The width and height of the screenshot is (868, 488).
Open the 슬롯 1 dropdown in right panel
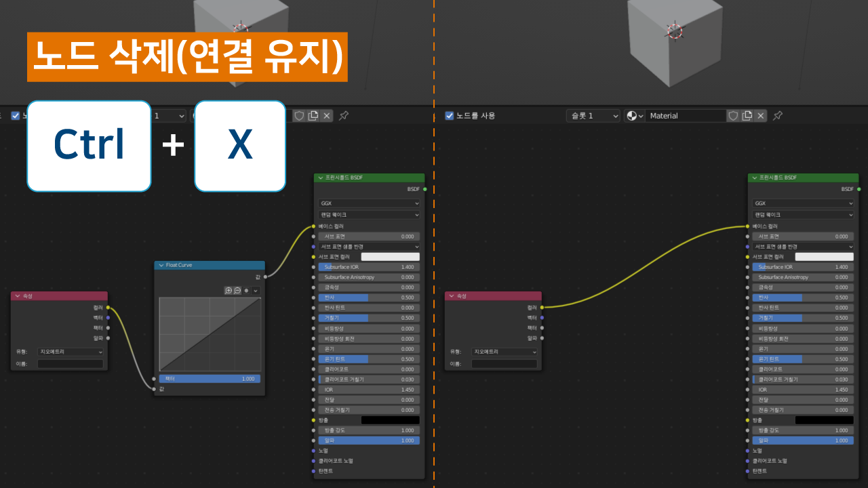[x=593, y=116]
